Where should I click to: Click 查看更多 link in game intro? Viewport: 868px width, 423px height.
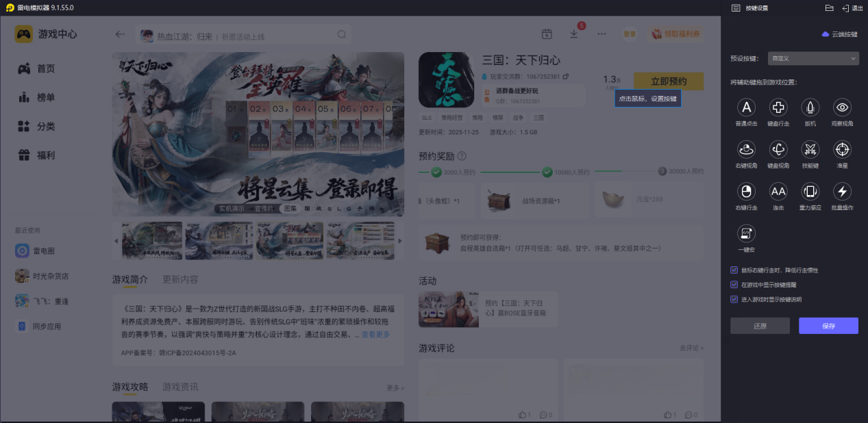coord(375,335)
